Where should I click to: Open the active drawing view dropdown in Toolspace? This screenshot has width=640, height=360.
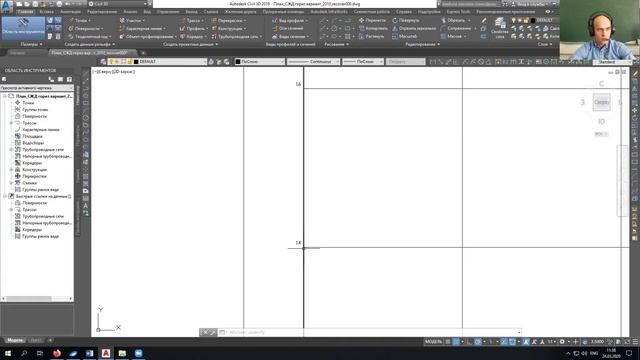[37, 88]
